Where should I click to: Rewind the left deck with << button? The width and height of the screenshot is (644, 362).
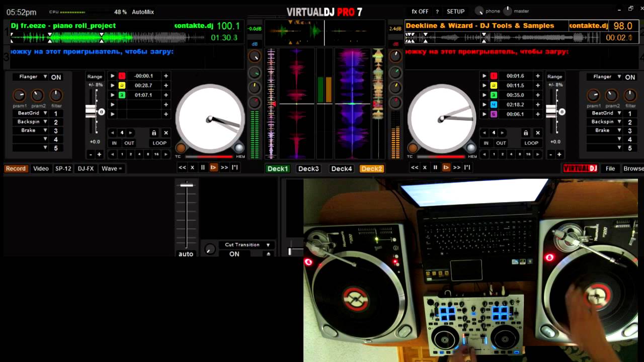click(182, 167)
